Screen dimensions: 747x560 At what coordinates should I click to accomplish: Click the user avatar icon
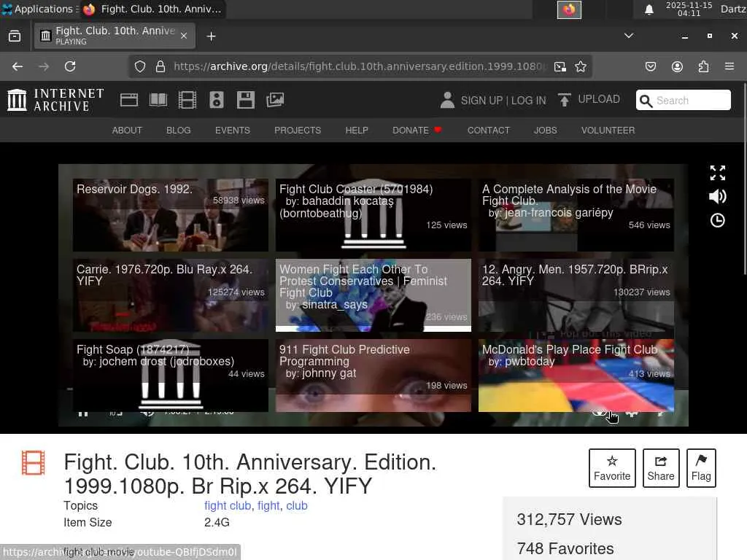tap(447, 100)
